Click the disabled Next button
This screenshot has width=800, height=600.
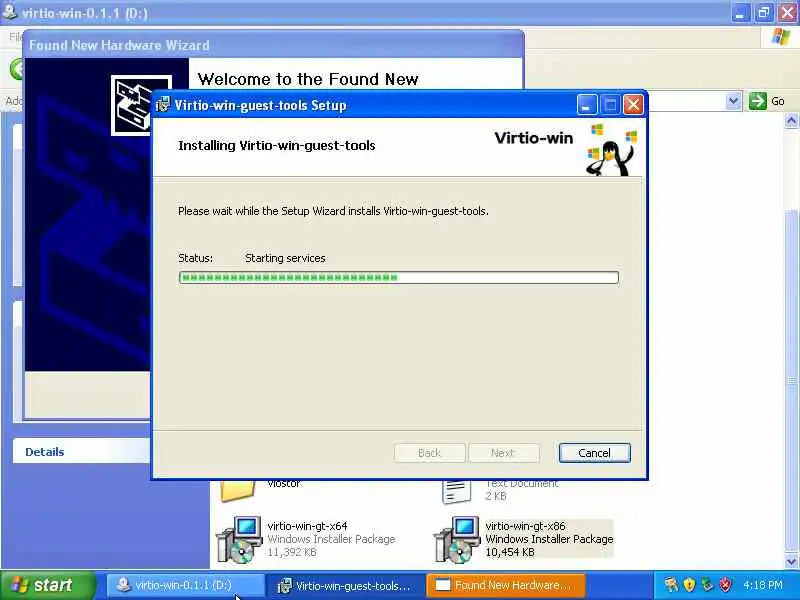point(504,453)
